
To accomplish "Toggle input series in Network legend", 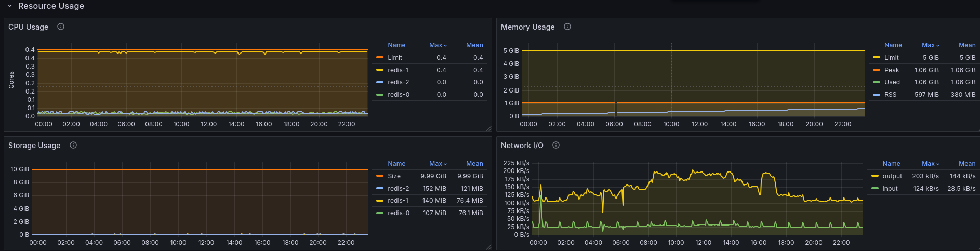I will point(890,189).
